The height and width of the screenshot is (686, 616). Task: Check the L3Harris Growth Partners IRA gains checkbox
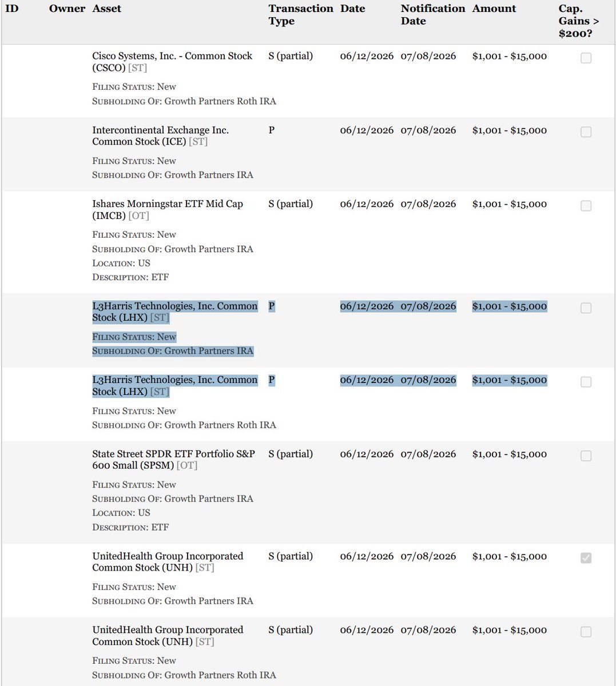586,308
